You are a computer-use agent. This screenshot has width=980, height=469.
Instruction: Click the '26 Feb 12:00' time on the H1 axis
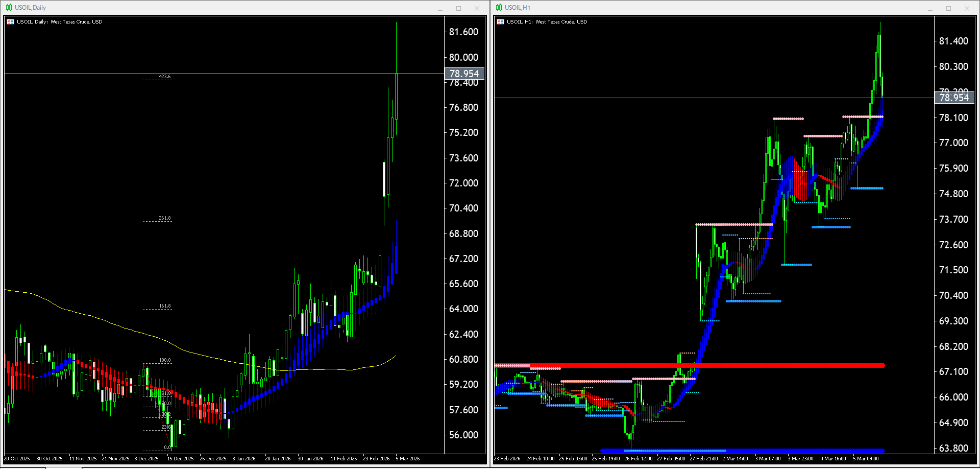click(x=639, y=459)
